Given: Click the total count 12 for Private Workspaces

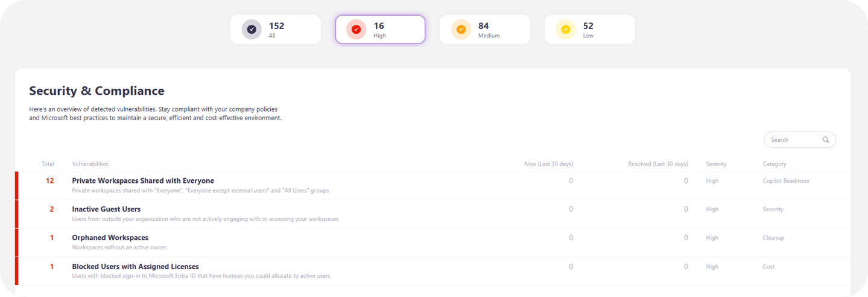Looking at the screenshot, I should (x=49, y=180).
